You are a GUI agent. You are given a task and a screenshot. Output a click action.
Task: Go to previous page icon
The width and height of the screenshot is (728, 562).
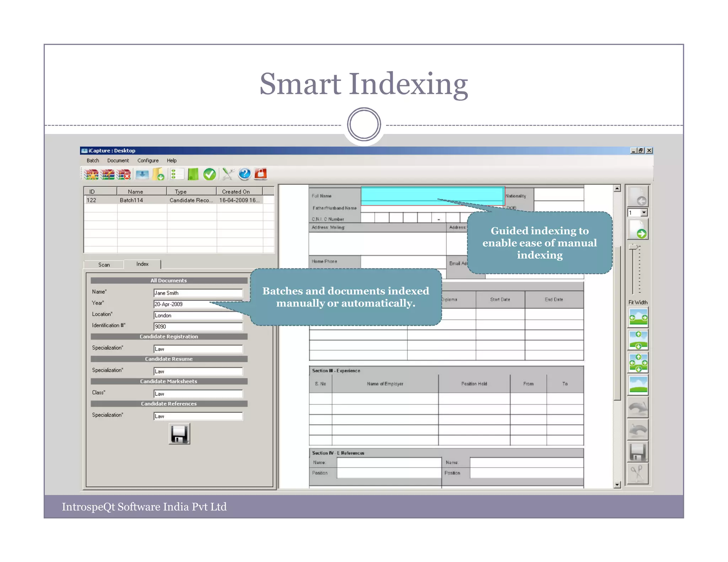[638, 197]
